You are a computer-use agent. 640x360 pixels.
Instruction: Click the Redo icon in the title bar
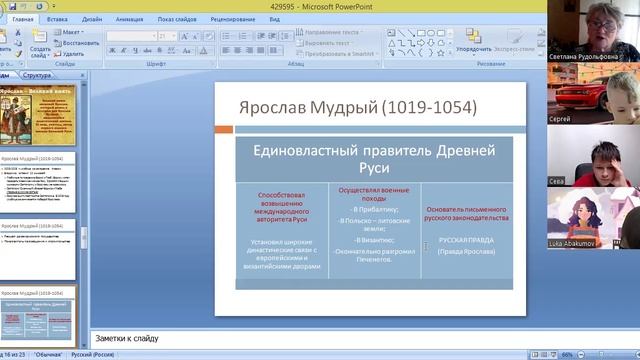[40, 6]
